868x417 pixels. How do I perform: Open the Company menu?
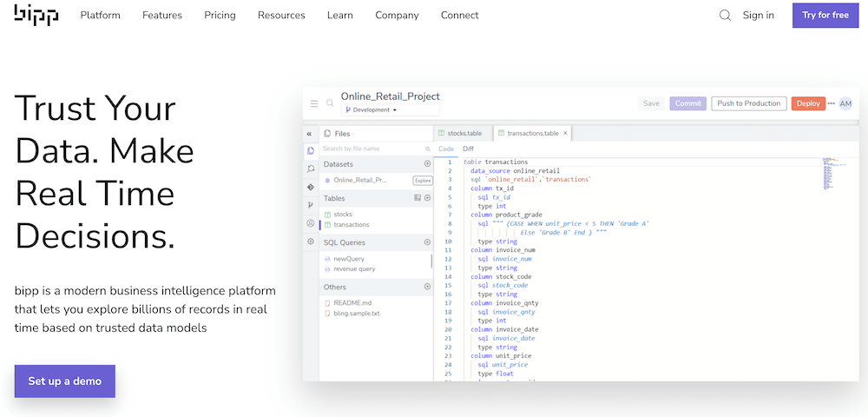397,16
